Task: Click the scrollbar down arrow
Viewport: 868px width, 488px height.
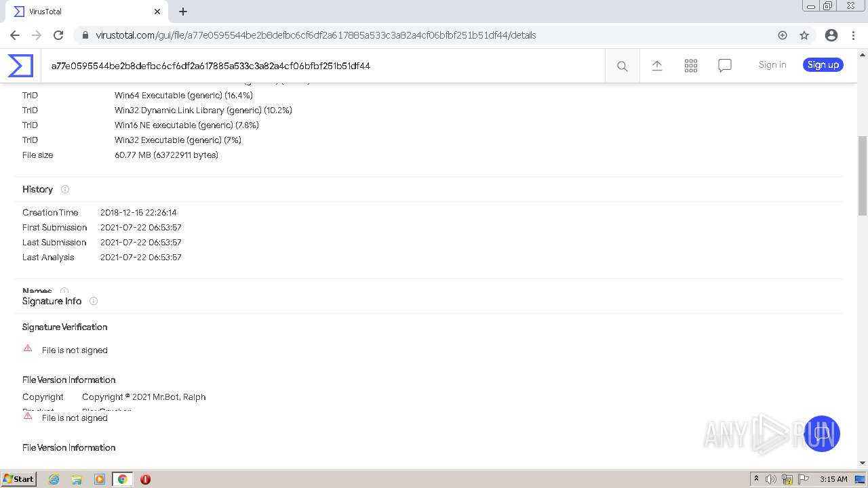Action: pyautogui.click(x=863, y=463)
